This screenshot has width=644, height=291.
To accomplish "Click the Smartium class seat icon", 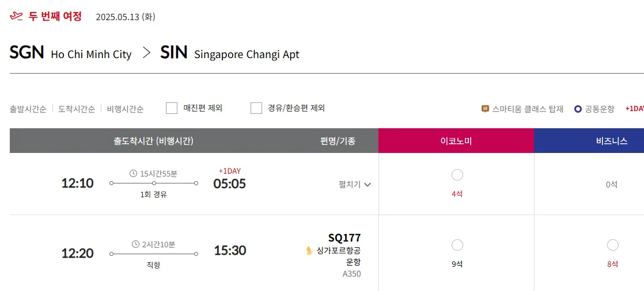I will click(485, 109).
